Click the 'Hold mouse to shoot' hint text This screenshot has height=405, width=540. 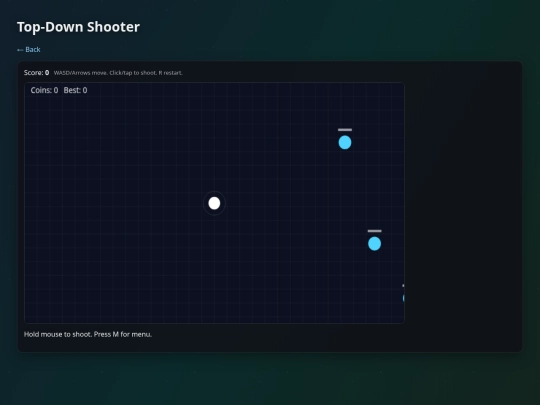(88, 334)
